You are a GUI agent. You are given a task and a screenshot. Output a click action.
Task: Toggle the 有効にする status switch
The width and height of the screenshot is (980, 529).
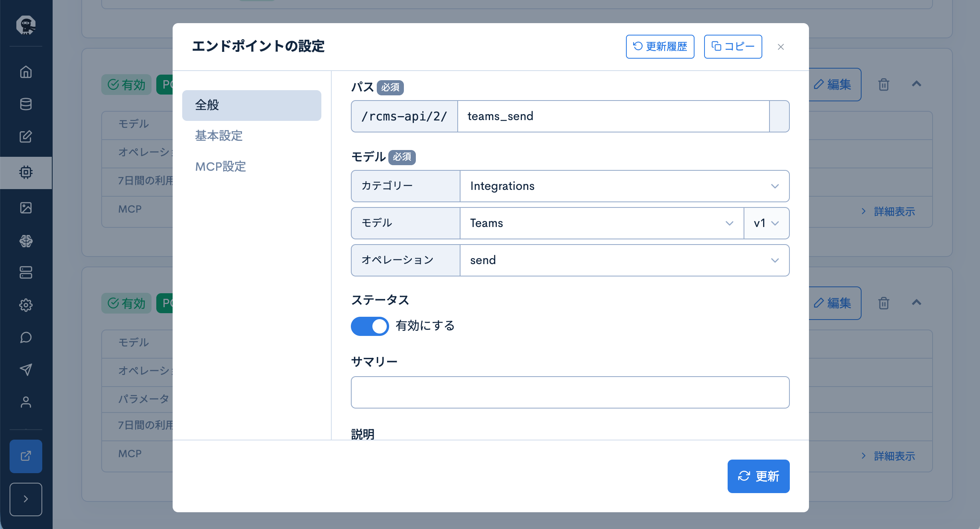click(370, 326)
